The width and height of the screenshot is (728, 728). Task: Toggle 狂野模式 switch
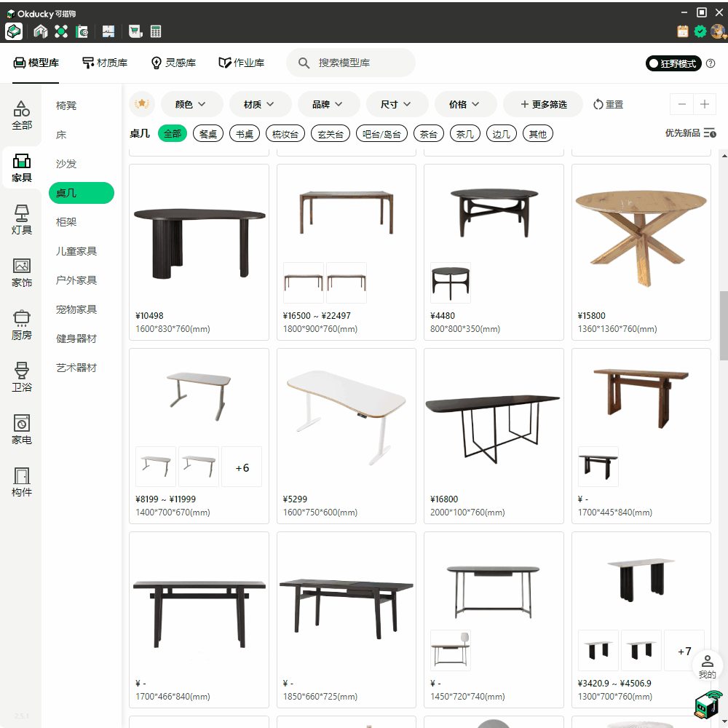(x=673, y=63)
